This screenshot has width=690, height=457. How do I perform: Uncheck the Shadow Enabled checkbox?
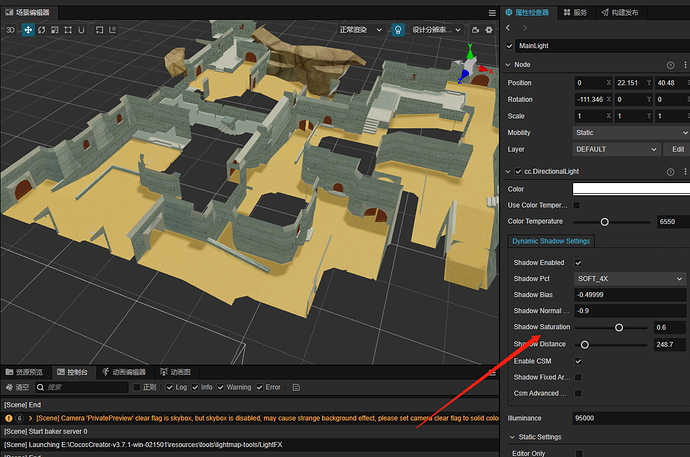578,262
